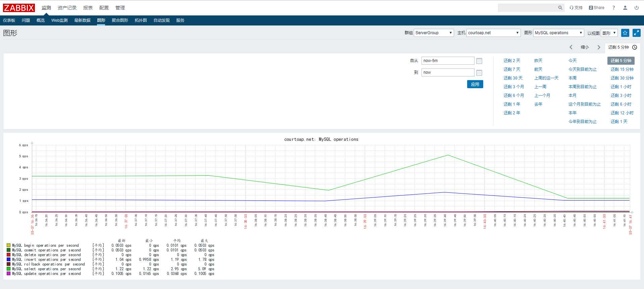Screen dimensions: 644x289
Task: Choose Last 15 minutes range
Action: (x=622, y=69)
